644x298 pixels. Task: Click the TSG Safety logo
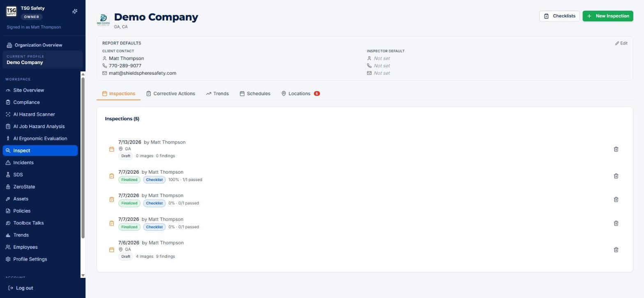pyautogui.click(x=11, y=11)
